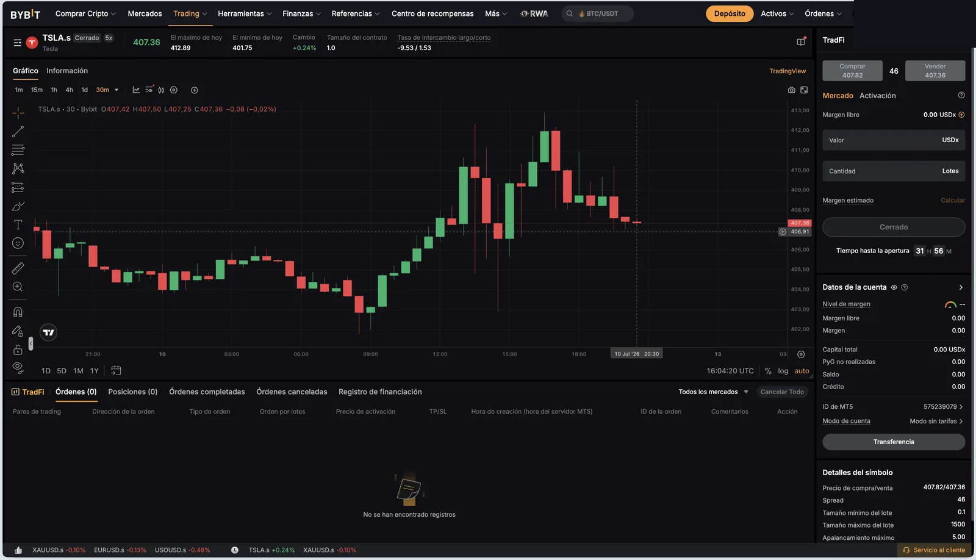
Task: Expand the Comprar Cripto menu
Action: tap(85, 13)
